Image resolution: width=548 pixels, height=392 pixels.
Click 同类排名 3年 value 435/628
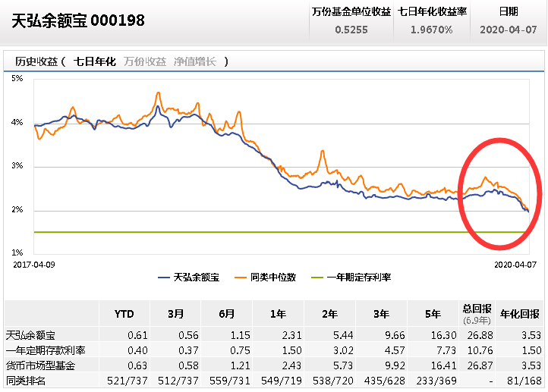click(x=385, y=381)
